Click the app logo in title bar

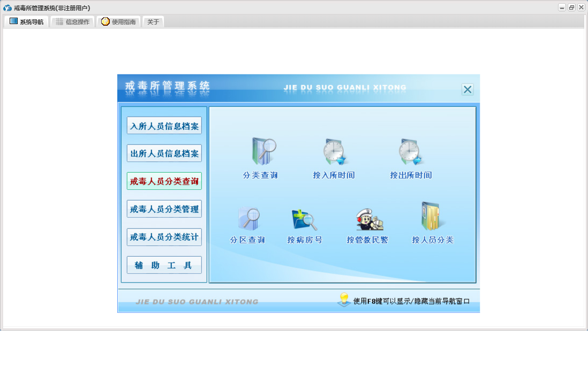pyautogui.click(x=7, y=8)
